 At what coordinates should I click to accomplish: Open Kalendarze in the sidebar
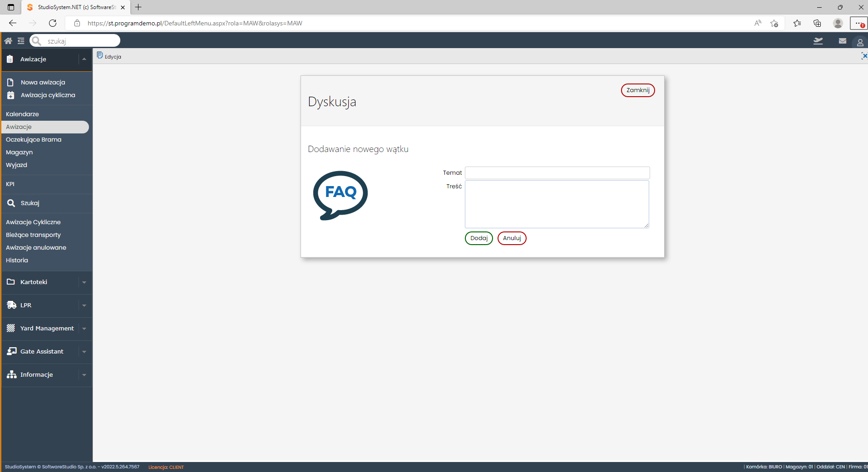pyautogui.click(x=22, y=114)
